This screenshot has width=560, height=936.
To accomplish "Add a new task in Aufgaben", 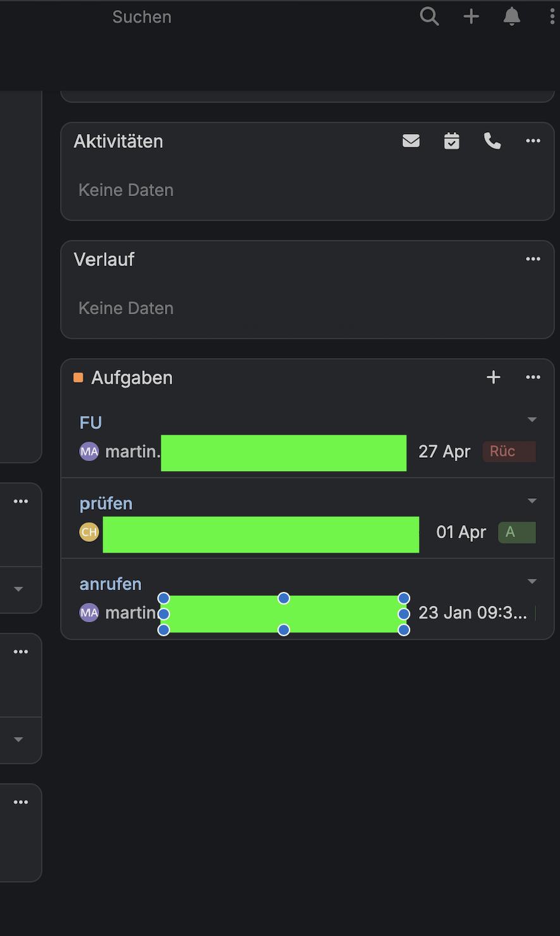I will pos(493,378).
